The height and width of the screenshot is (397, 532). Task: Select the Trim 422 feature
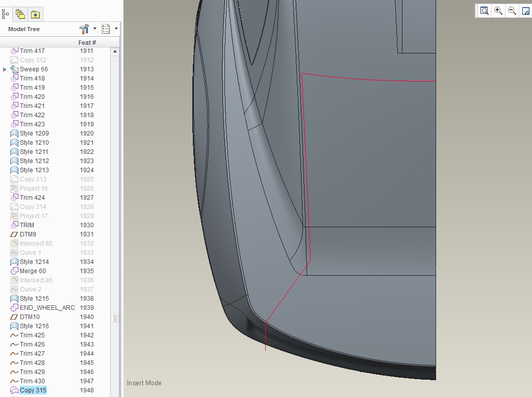click(32, 115)
